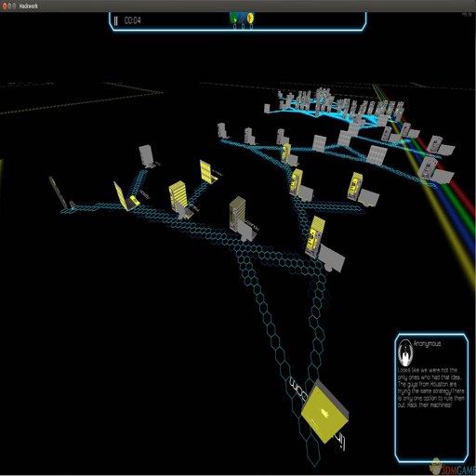Close the Hackwork window with red button

(5, 6)
